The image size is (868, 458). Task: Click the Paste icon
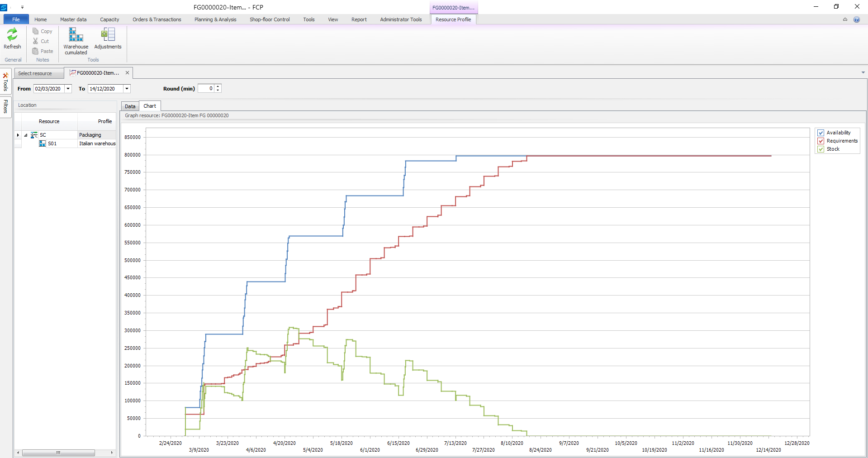[x=35, y=51]
